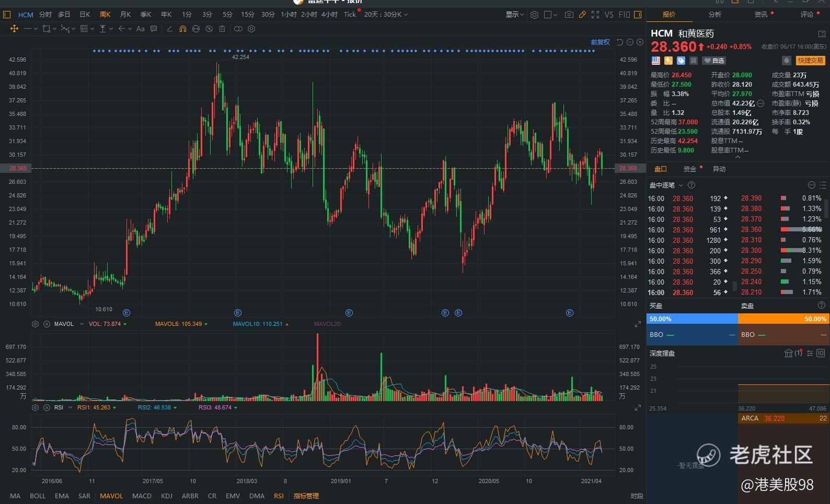
Task: Open the 显示 display dropdown
Action: [514, 15]
